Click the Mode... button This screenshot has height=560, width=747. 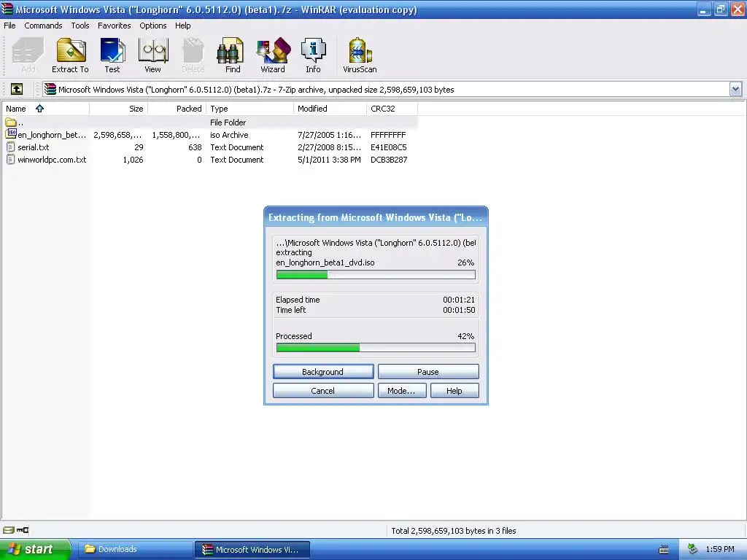coord(402,391)
